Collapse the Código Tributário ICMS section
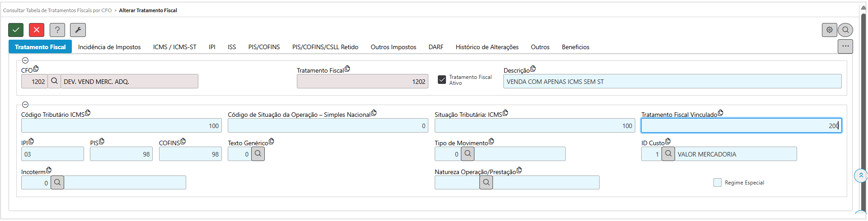Screen dimensions: 868x221 [25, 105]
